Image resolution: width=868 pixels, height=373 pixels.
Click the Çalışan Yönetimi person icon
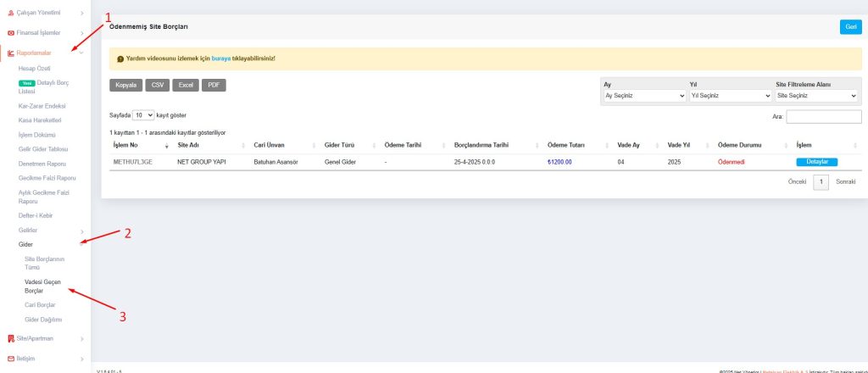(10, 13)
